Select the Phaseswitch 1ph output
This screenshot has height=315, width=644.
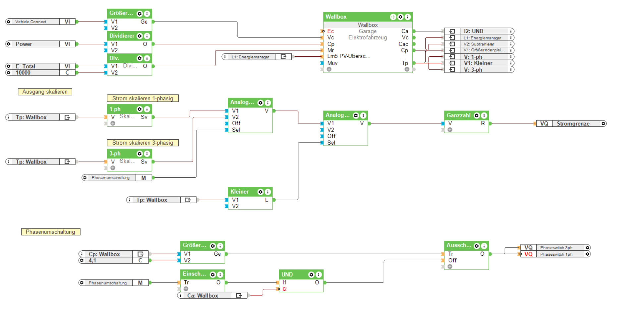pyautogui.click(x=556, y=254)
